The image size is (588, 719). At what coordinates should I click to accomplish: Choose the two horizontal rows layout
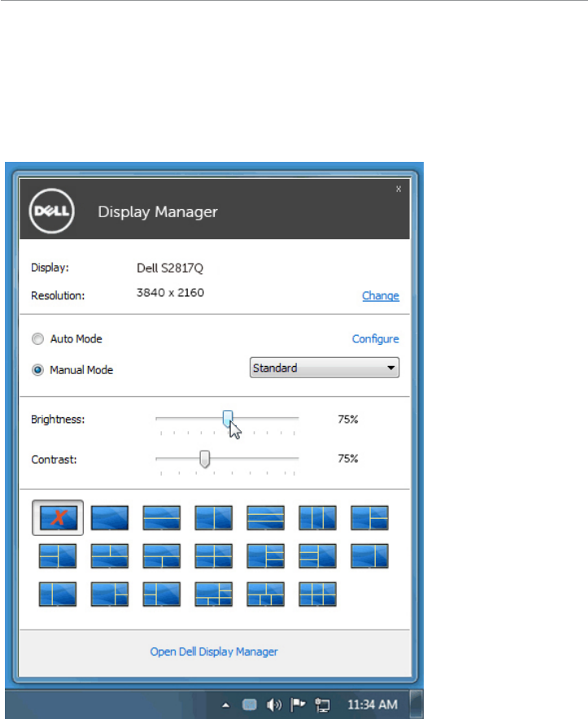pos(162,518)
